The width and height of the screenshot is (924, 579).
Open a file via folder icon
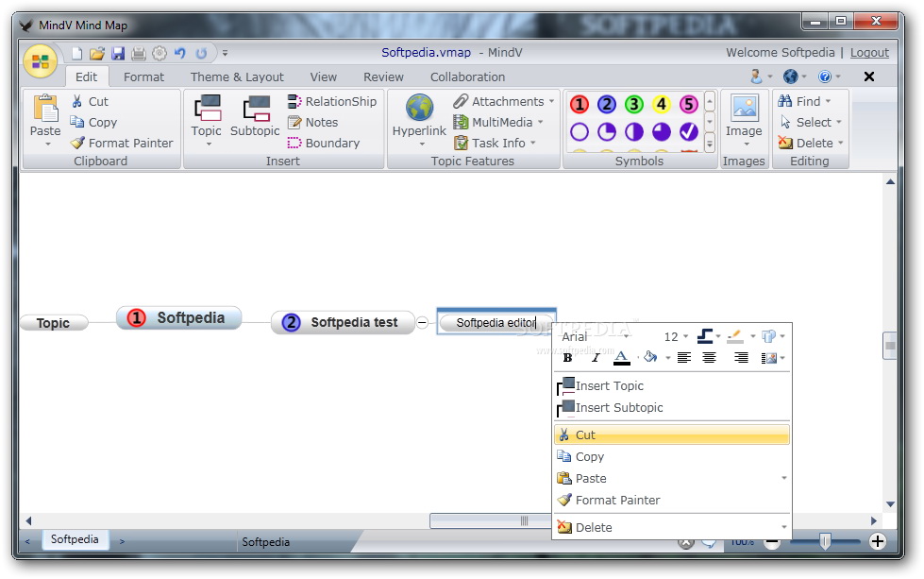click(97, 54)
